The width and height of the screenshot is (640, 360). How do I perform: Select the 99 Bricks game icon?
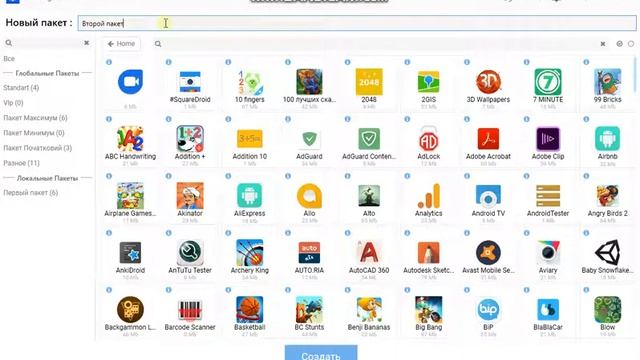pyautogui.click(x=607, y=82)
